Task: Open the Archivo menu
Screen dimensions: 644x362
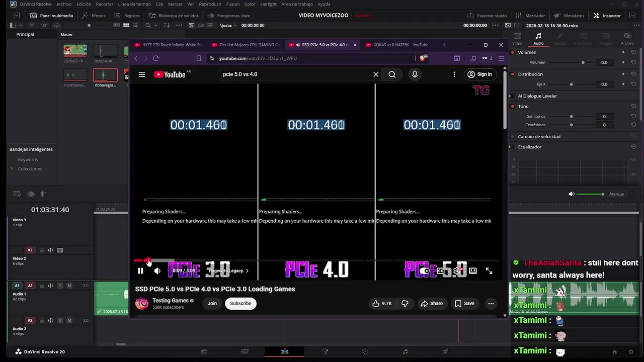Action: click(x=64, y=4)
